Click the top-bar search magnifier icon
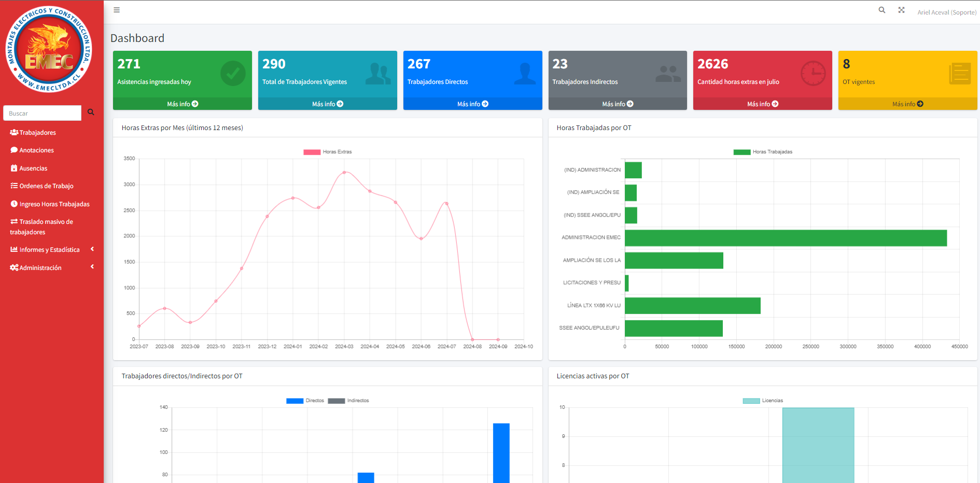This screenshot has width=980, height=483. tap(881, 10)
